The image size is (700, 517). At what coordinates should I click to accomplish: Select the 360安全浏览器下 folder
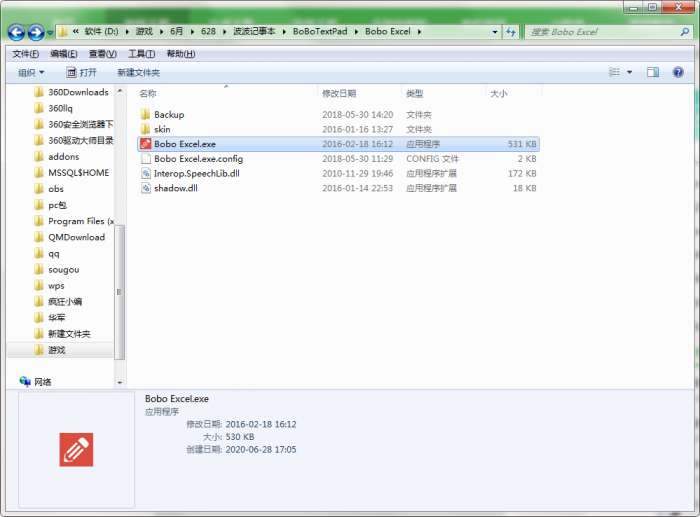click(x=74, y=125)
